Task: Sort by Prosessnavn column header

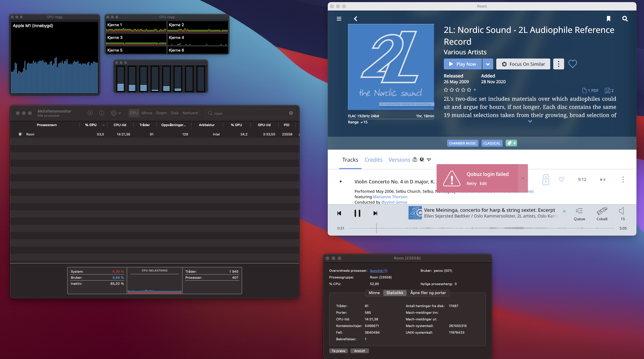Action: 47,125
